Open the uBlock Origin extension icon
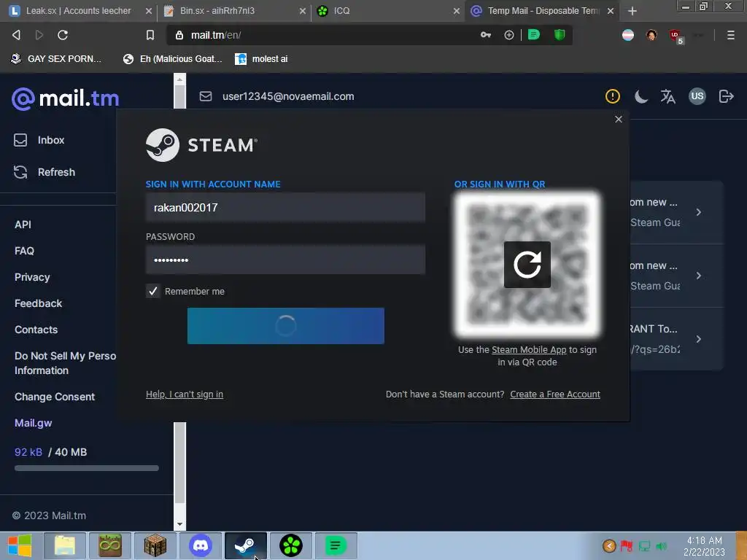747x560 pixels. coord(675,35)
